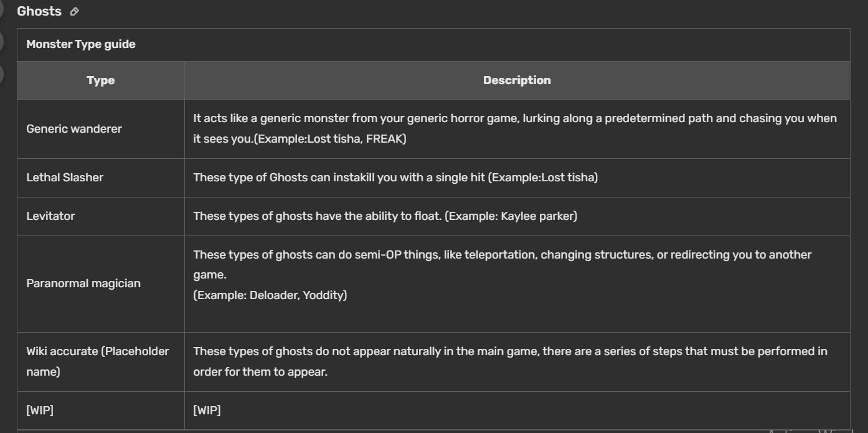The image size is (868, 433).
Task: Click the Generic wanderer description mentioning FREAK
Action: point(515,128)
